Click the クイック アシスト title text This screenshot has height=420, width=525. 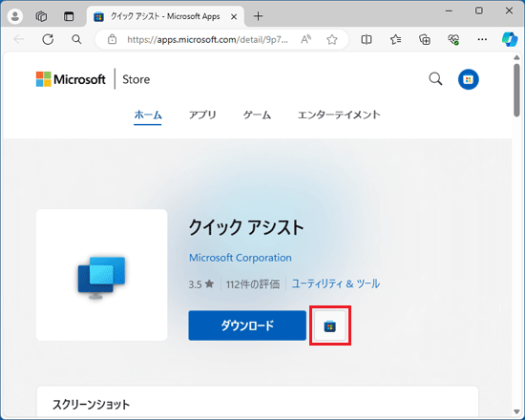(x=246, y=227)
